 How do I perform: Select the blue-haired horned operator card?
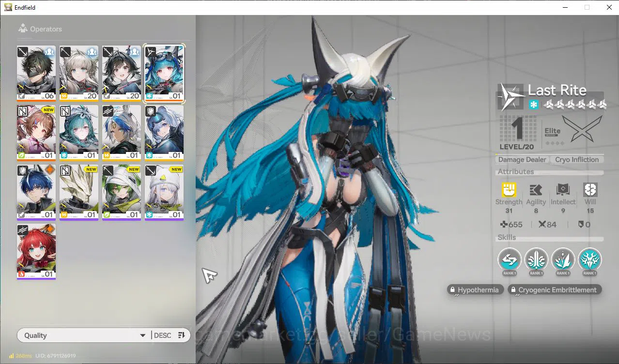(36, 193)
